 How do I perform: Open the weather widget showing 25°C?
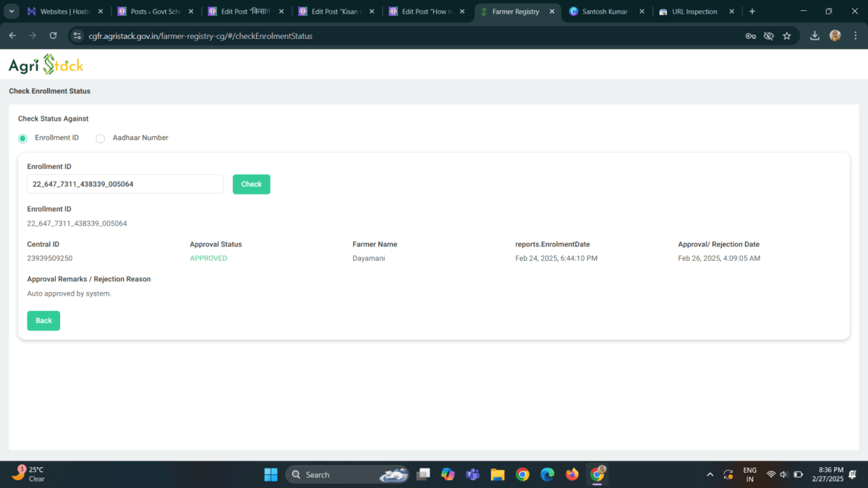tap(29, 474)
